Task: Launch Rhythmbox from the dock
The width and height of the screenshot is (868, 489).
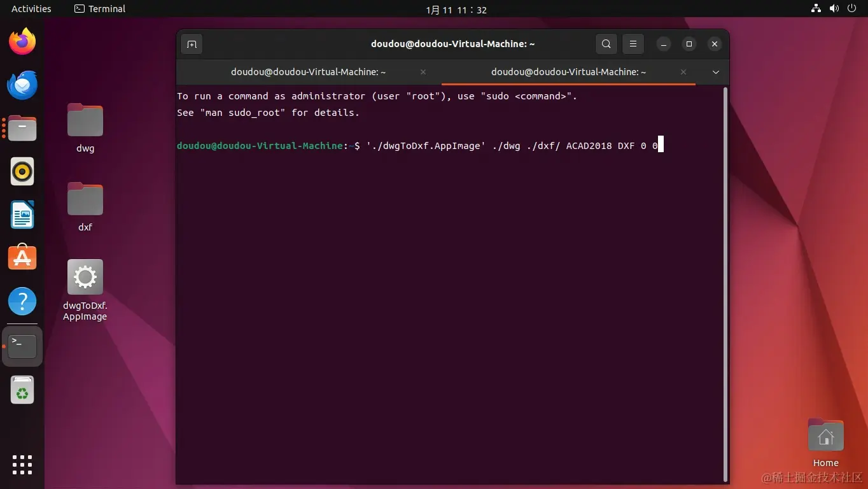Action: [x=22, y=171]
